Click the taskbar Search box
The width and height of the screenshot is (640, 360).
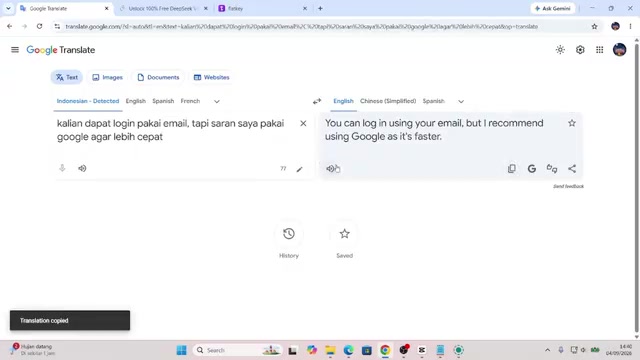(238, 350)
